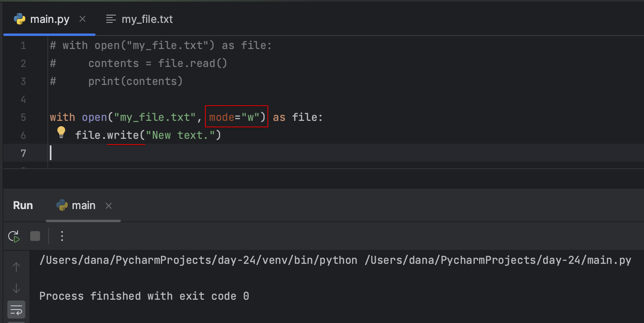Click line number 5 in the gutter
This screenshot has height=323, width=644.
23,117
